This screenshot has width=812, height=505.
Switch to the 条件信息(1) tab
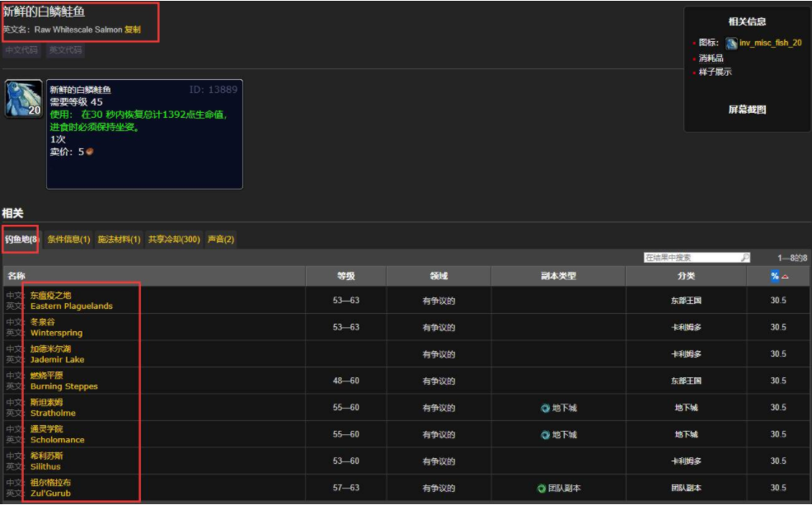(x=69, y=239)
